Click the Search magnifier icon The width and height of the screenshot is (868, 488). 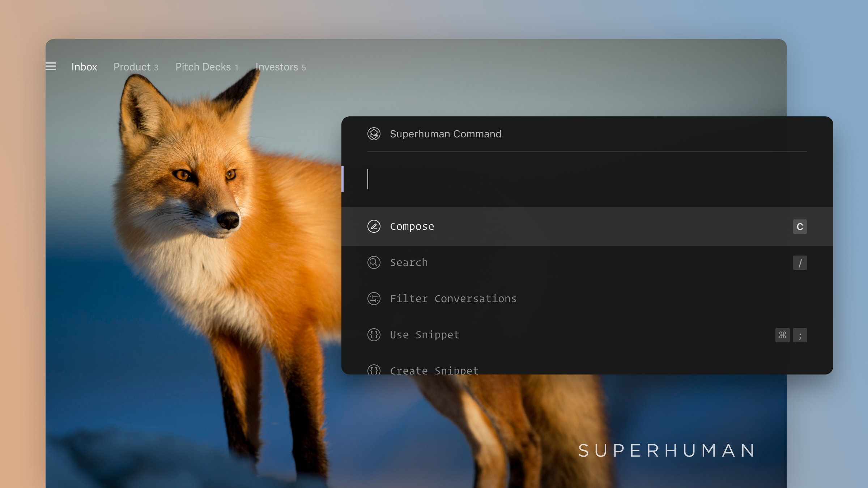coord(374,262)
